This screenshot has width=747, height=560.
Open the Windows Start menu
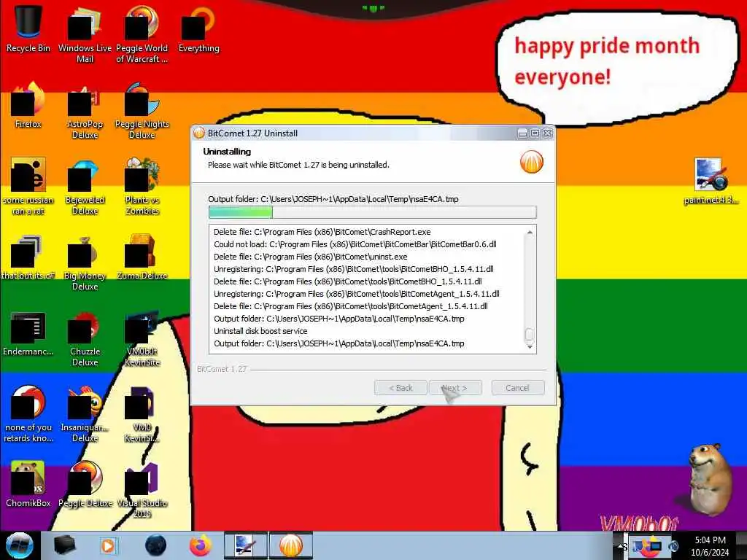(20, 545)
